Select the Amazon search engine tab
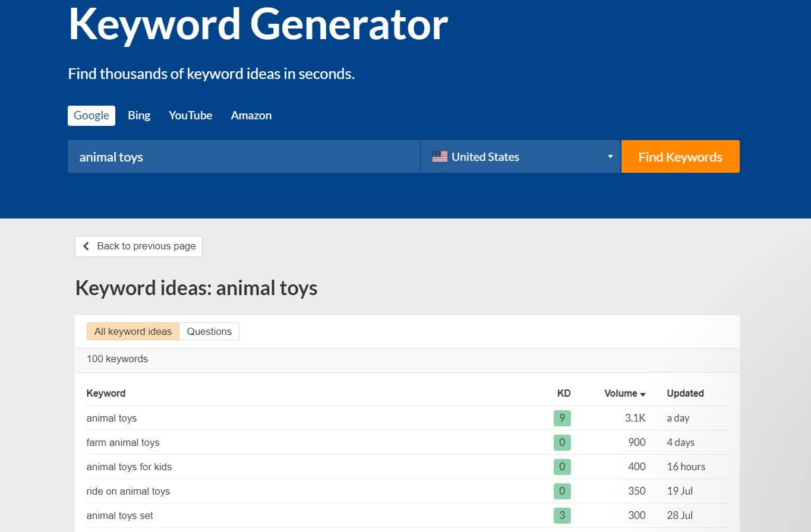Screen dimensions: 811x532 coord(251,115)
